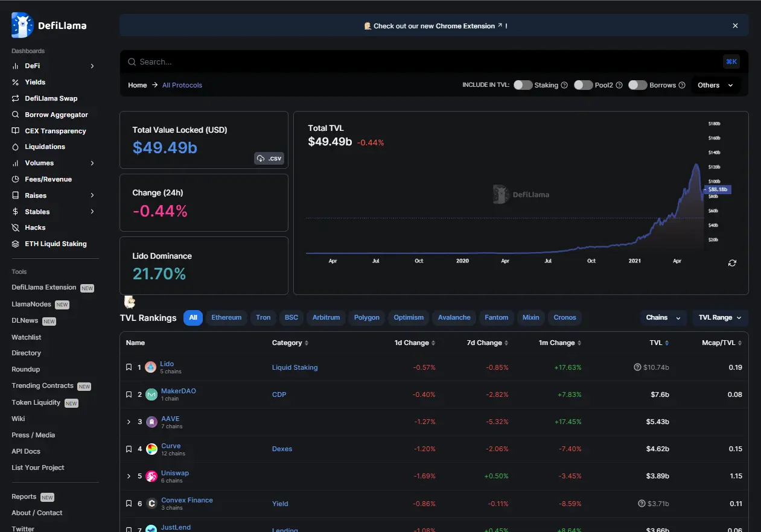Expand the Stables sidebar submenu

tap(92, 212)
